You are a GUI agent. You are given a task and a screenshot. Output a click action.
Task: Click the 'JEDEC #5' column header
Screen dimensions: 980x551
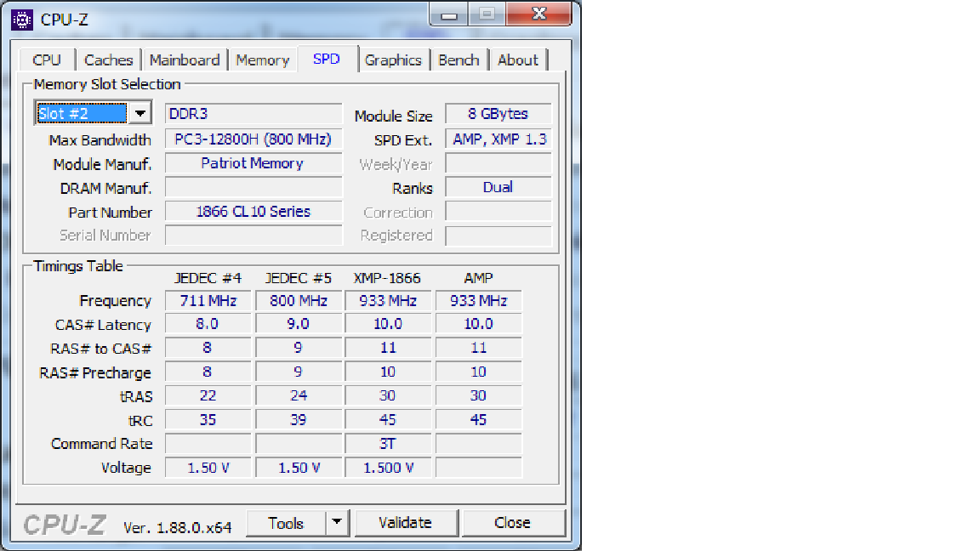298,278
